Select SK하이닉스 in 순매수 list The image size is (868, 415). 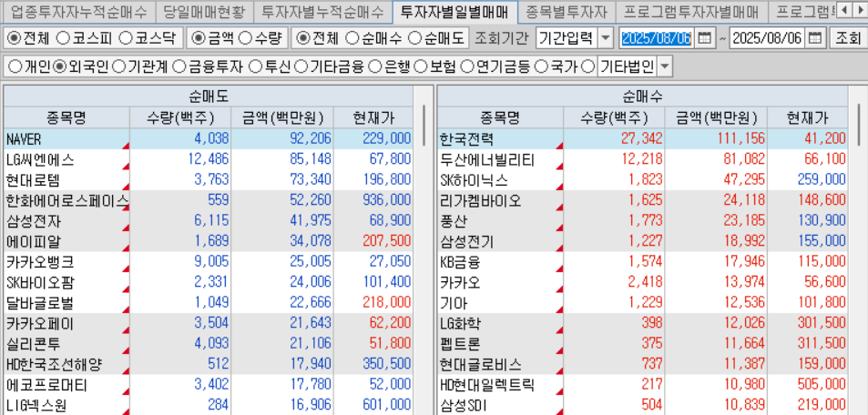(x=643, y=180)
